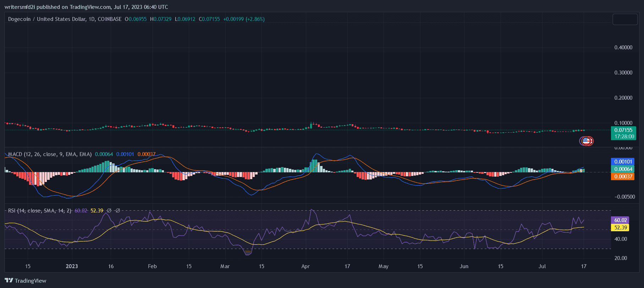Click the 16 date label after 2023 on the time axis
This screenshot has width=644, height=288.
point(111,266)
